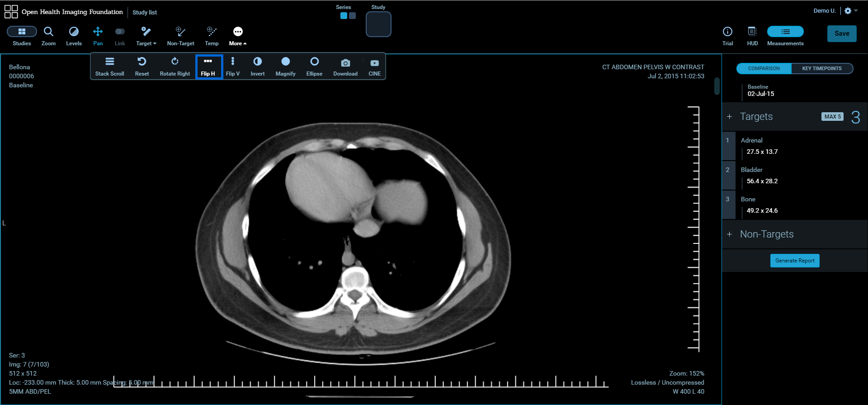The height and width of the screenshot is (405, 868).
Task: Click the Generate Report button
Action: (x=794, y=261)
